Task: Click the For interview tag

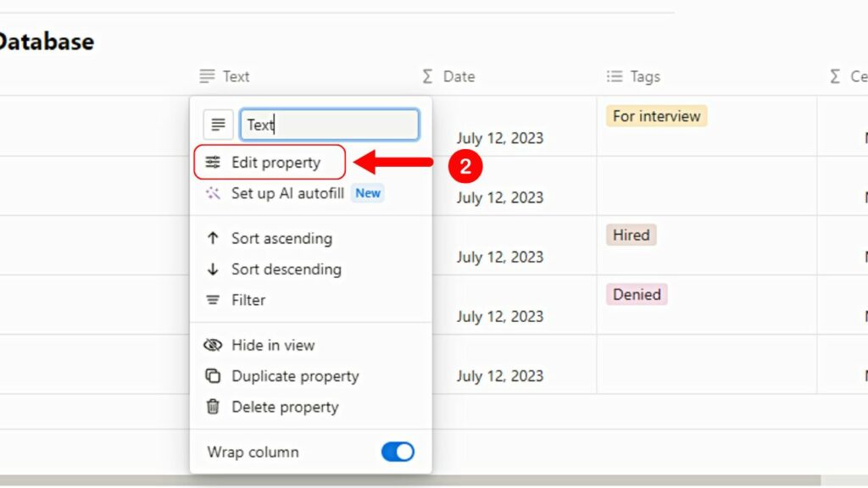Action: 656,116
